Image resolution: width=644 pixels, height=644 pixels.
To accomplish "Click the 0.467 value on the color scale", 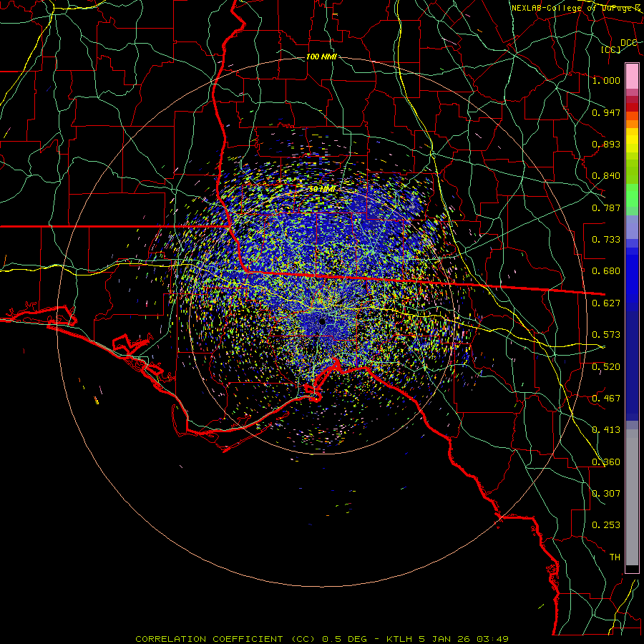I will 606,399.
